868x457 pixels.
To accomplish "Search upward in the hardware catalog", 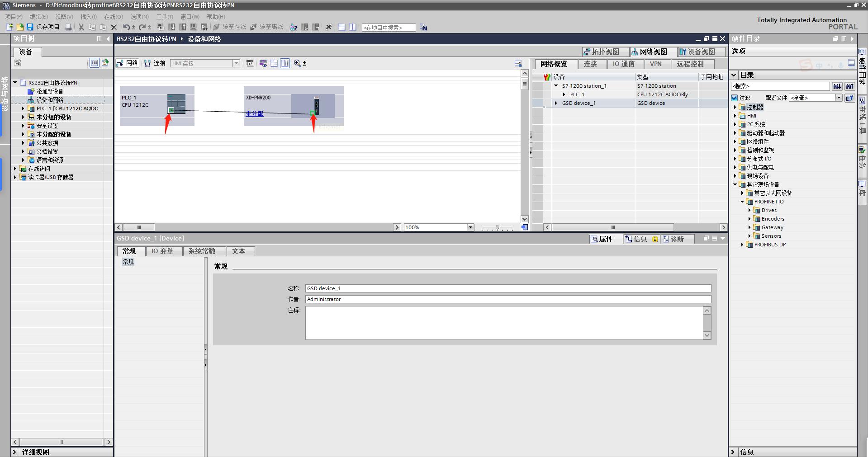I will pyautogui.click(x=850, y=86).
